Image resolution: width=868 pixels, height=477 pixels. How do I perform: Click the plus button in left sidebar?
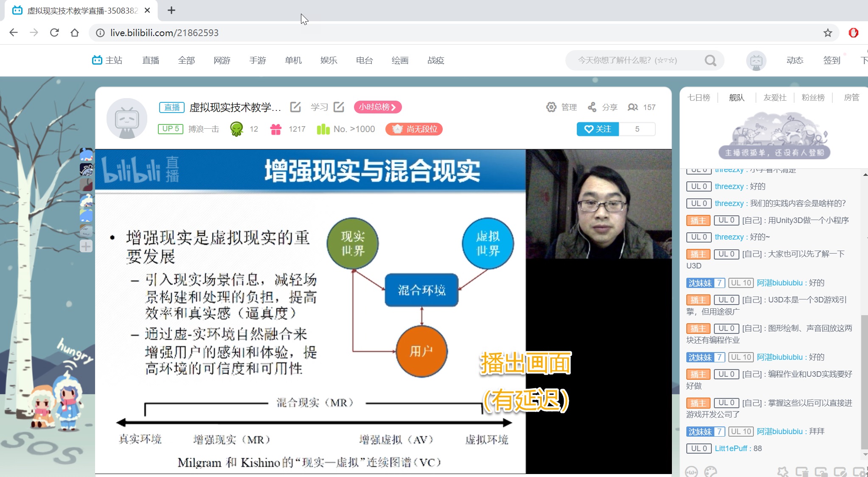tap(86, 246)
